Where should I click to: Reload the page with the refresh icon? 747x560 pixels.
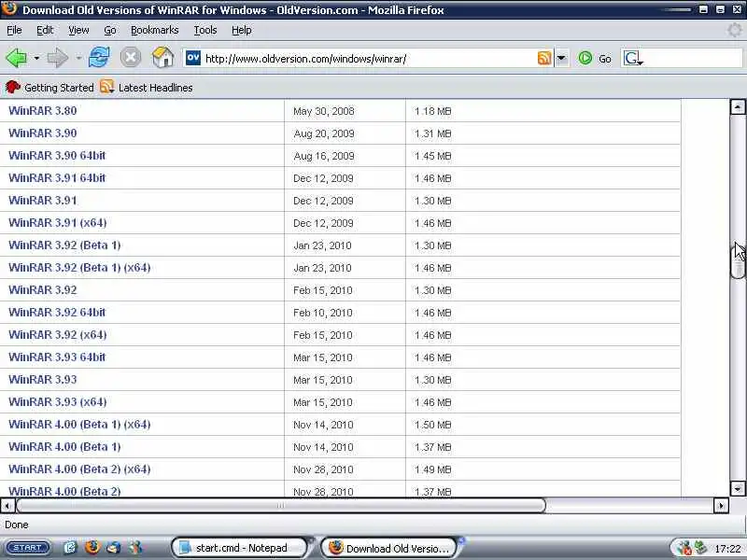point(99,58)
